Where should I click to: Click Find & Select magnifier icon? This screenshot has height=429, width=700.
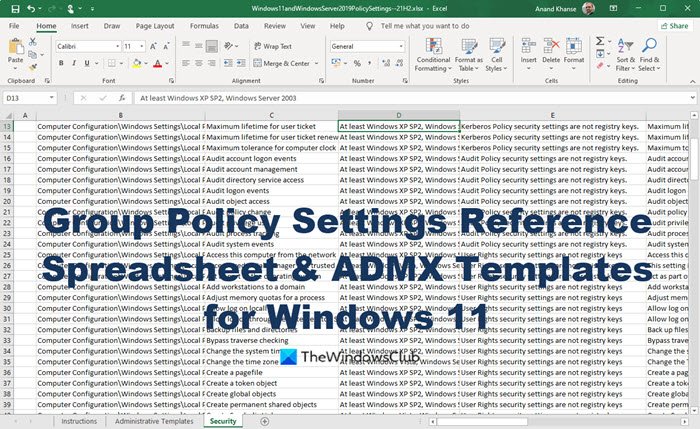click(649, 46)
